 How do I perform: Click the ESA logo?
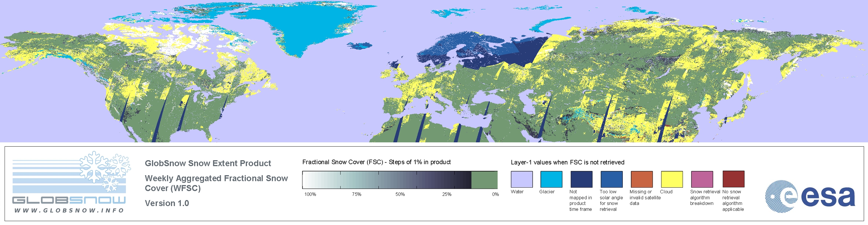tap(810, 196)
